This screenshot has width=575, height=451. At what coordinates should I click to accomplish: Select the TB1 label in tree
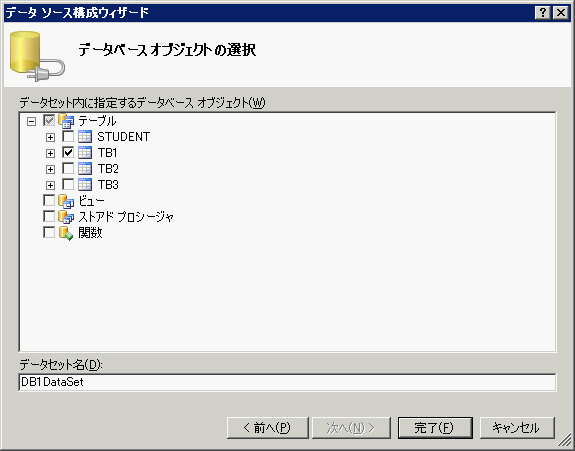(x=107, y=153)
